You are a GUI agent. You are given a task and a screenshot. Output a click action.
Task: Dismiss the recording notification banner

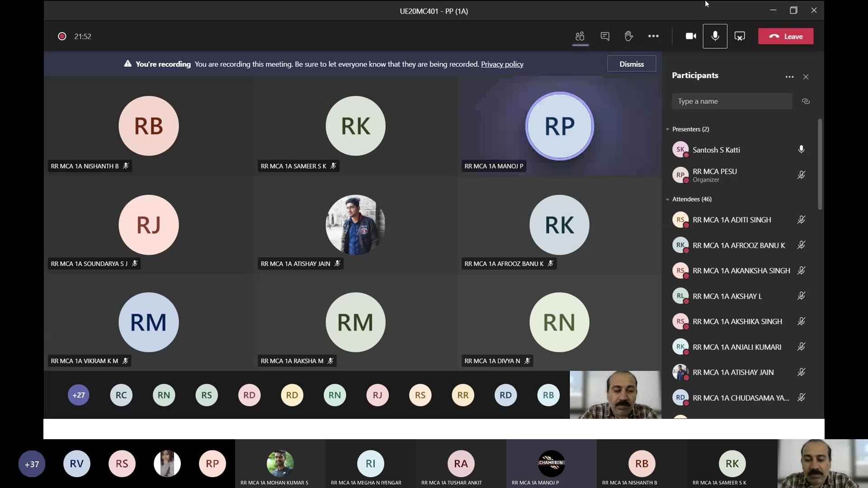tap(631, 64)
